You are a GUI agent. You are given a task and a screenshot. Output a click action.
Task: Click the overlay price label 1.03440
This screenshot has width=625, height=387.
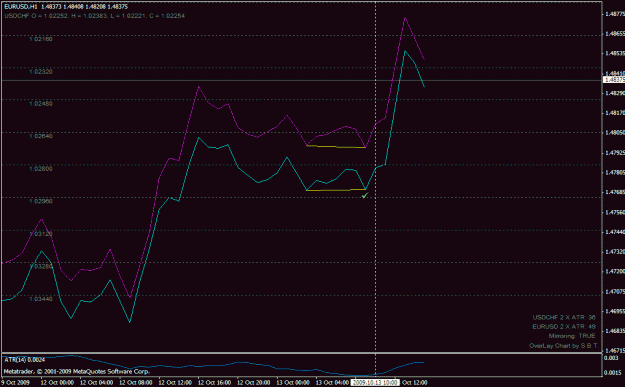pos(41,299)
